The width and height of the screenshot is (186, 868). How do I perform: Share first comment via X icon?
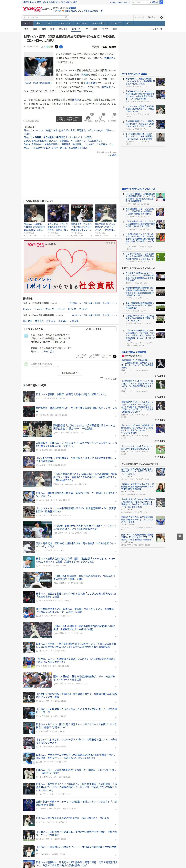point(115,356)
